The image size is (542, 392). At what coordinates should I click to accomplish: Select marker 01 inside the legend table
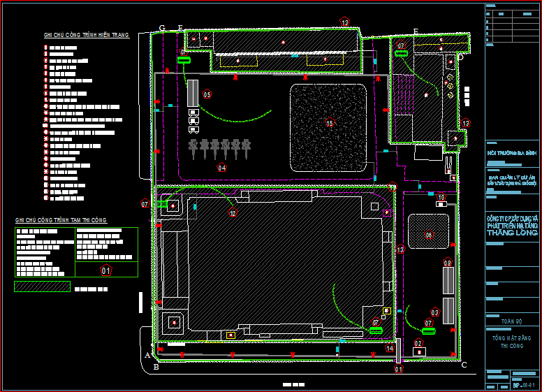[106, 270]
